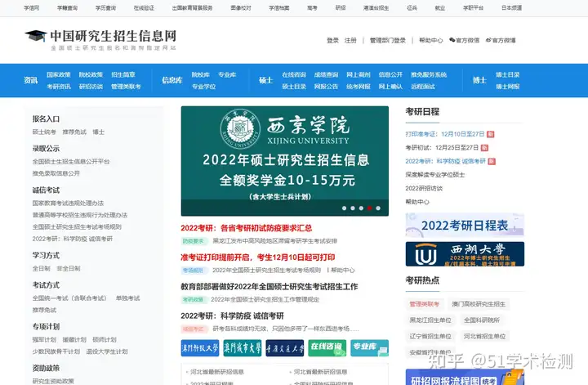Open headline 教育部部署做好2022年全国硕士研究生考试招生工作

tap(269, 286)
